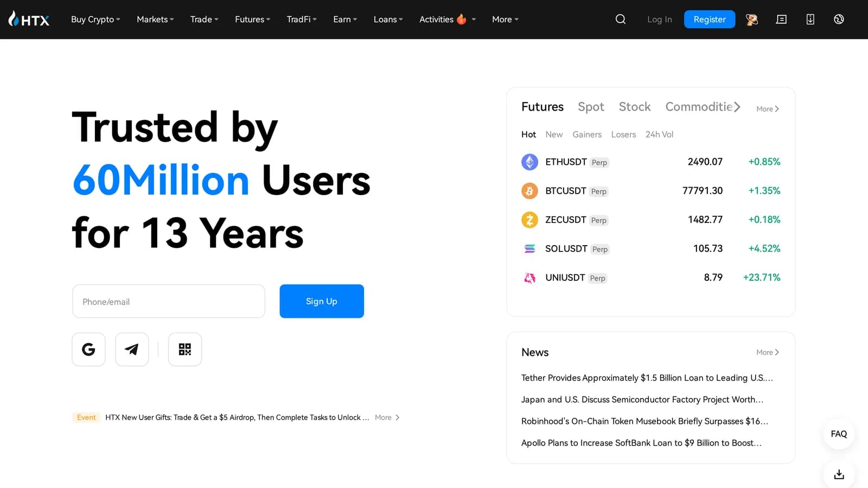Click the BTCUSDT price 77791.30
The width and height of the screenshot is (868, 488).
pyautogui.click(x=703, y=191)
